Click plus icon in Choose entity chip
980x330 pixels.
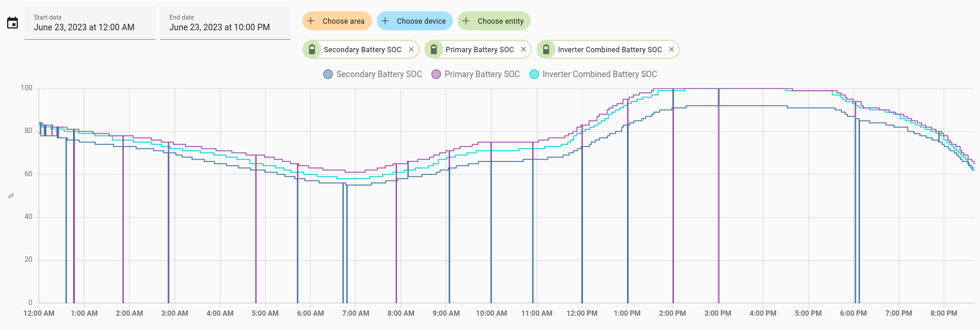(466, 21)
